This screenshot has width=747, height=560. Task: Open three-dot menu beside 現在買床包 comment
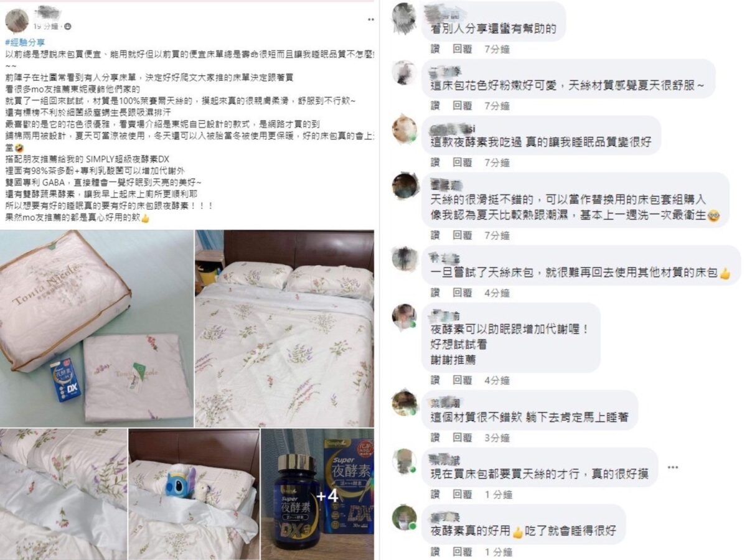[x=672, y=467]
